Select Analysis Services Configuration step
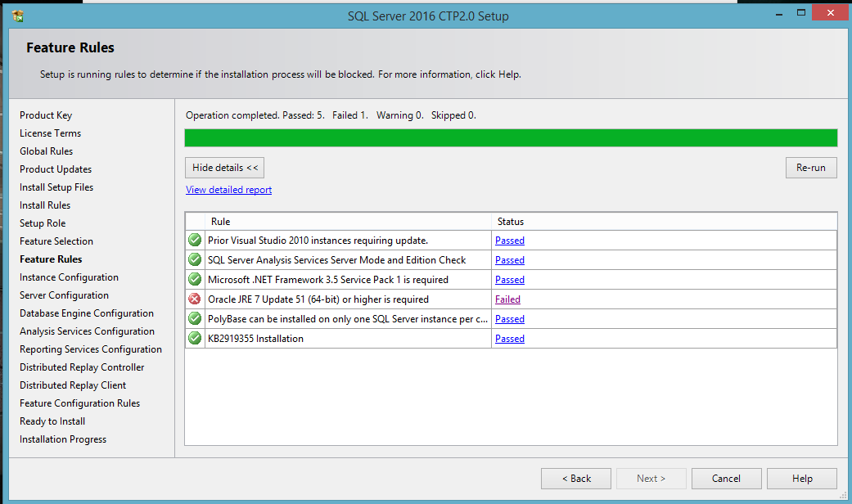Viewport: 852px width, 504px height. tap(87, 331)
